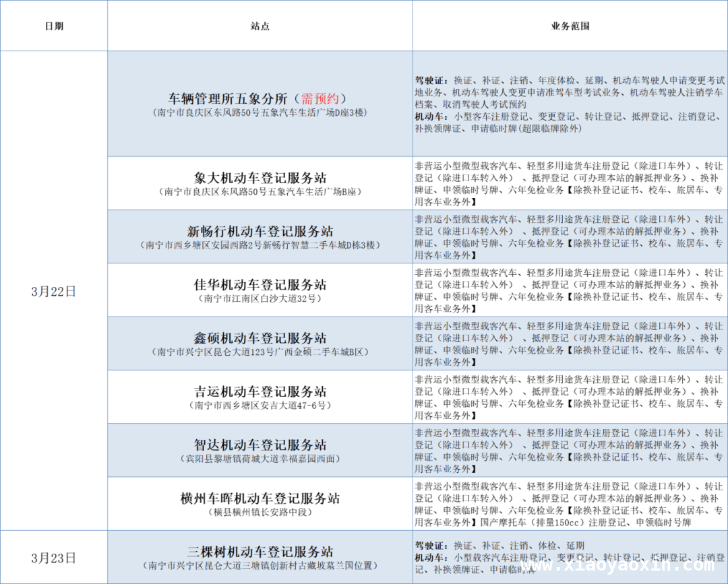
Task: Click the 站点 column header
Action: click(260, 26)
